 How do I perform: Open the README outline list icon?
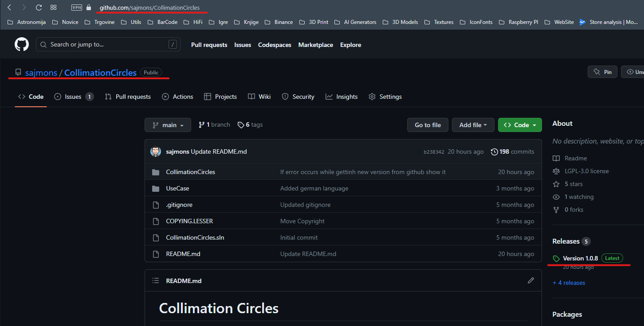click(156, 280)
